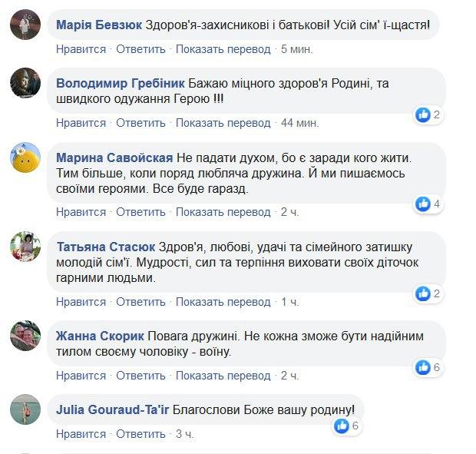Open Julia Gouraud-Ta'ir's profile avatar
Screen dimensions: 476x454
[x=25, y=409]
